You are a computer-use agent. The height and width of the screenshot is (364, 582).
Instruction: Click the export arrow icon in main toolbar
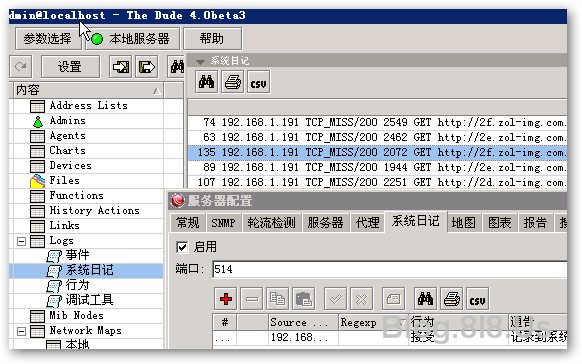[x=147, y=67]
